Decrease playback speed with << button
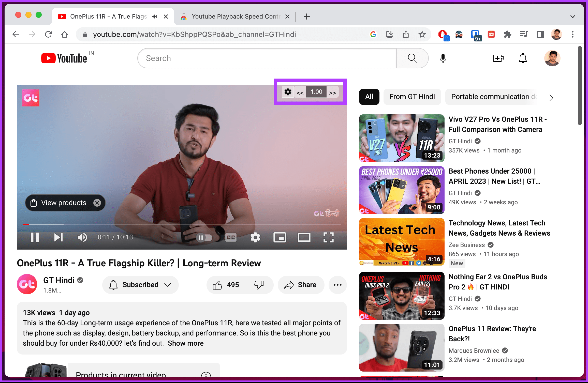 300,93
